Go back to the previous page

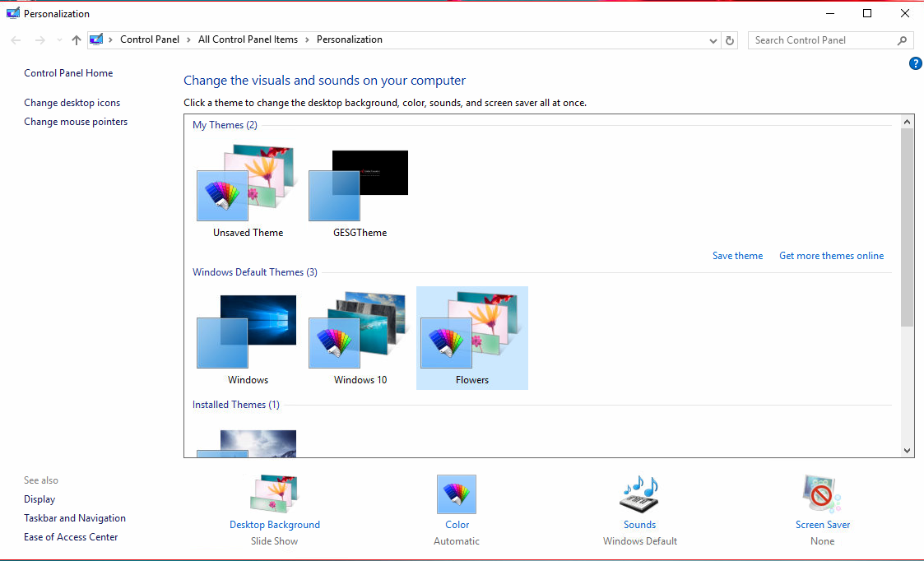[x=16, y=40]
